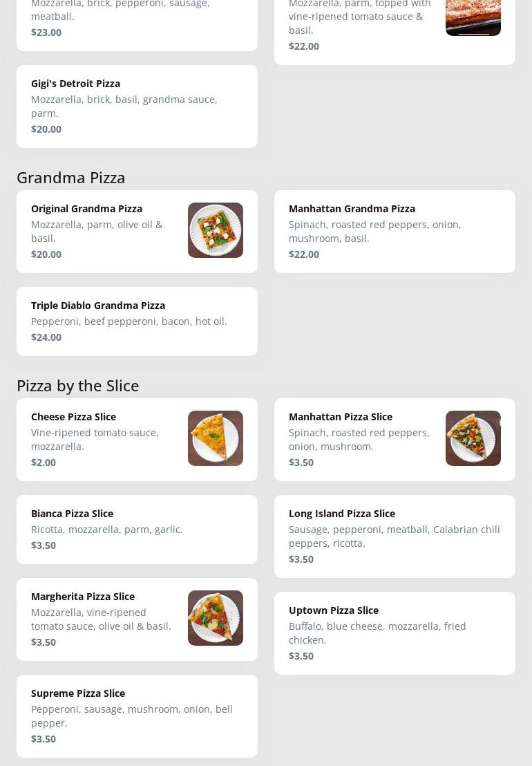Choose Triple Diablo Grandma Pizza
The height and width of the screenshot is (766, 532).
pyautogui.click(x=137, y=321)
